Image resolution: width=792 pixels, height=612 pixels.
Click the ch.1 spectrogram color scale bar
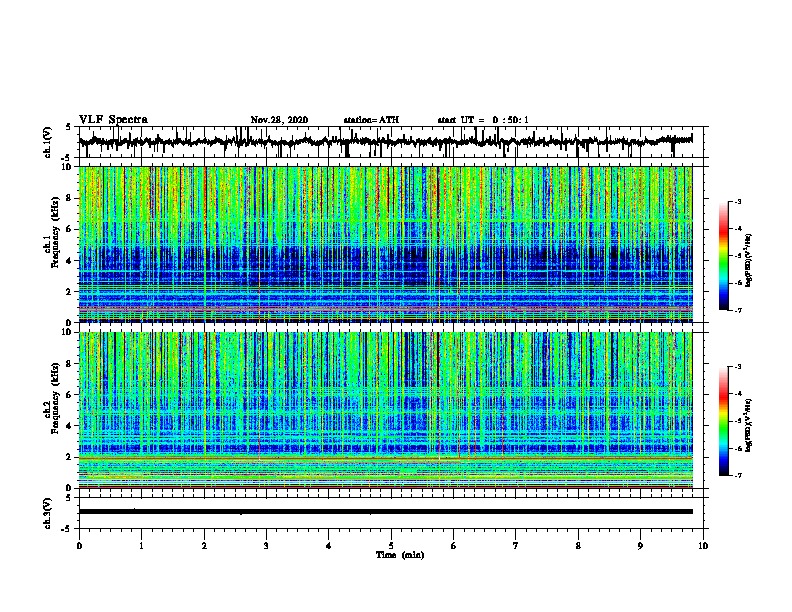pyautogui.click(x=724, y=256)
